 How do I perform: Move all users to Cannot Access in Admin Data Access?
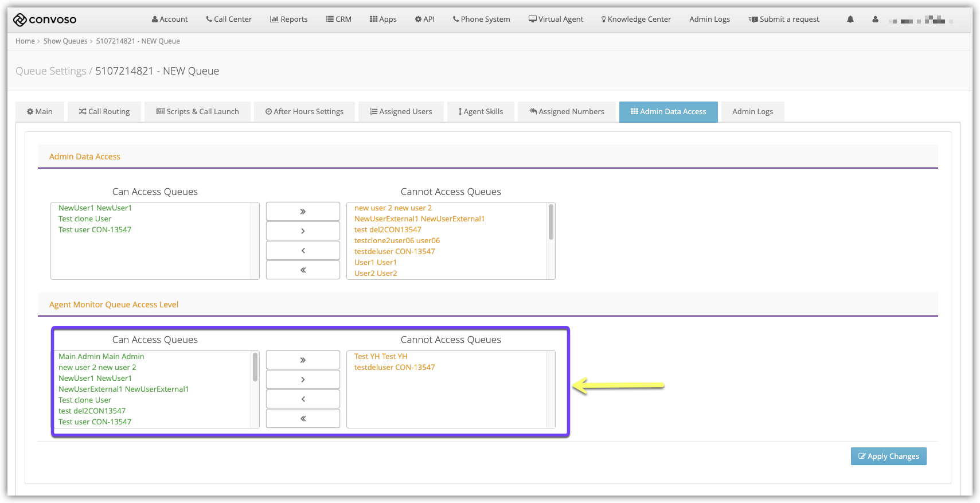(x=303, y=212)
